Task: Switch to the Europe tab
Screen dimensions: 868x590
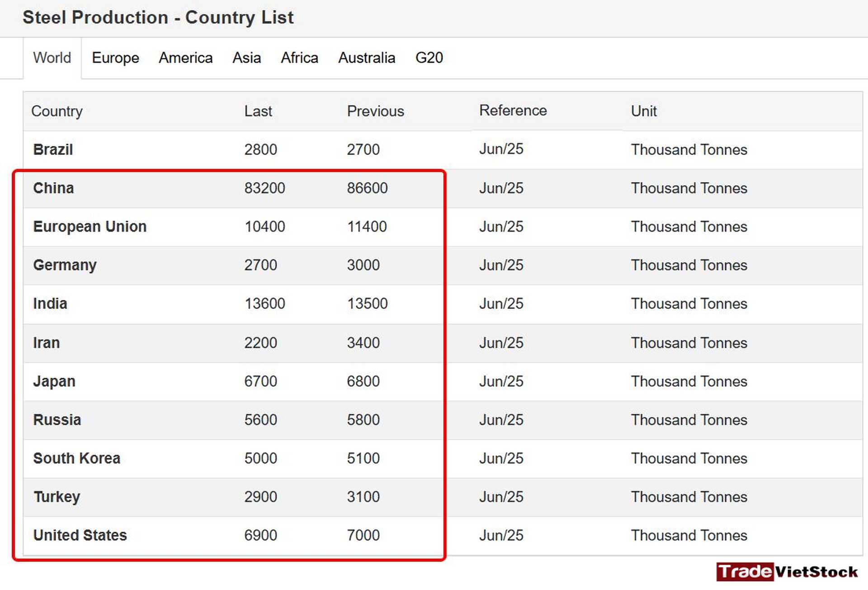Action: [x=115, y=58]
